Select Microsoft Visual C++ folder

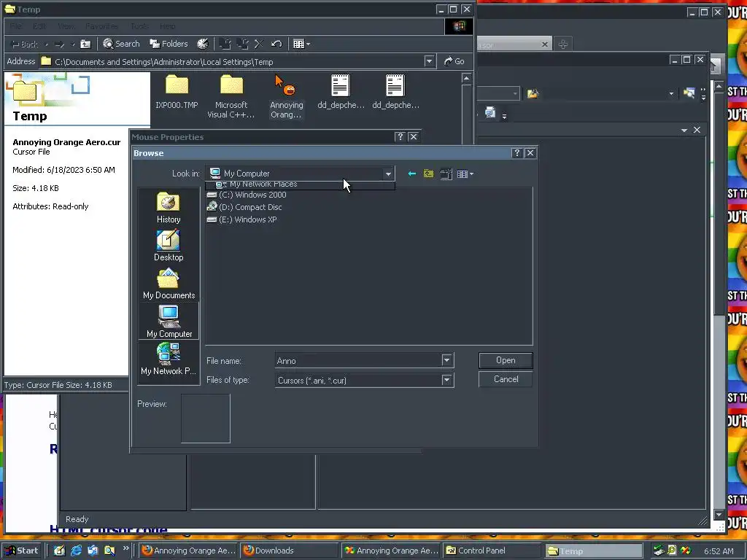point(231,97)
